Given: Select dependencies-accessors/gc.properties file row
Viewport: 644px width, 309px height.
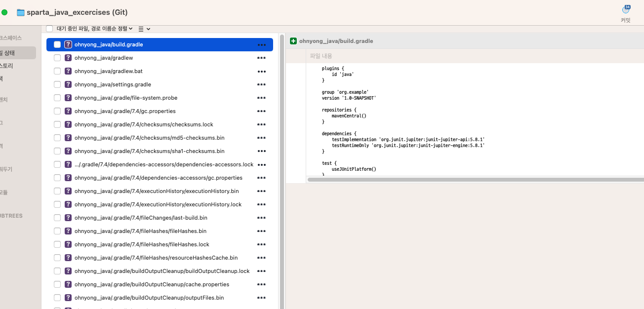Looking at the screenshot, I should pyautogui.click(x=160, y=178).
